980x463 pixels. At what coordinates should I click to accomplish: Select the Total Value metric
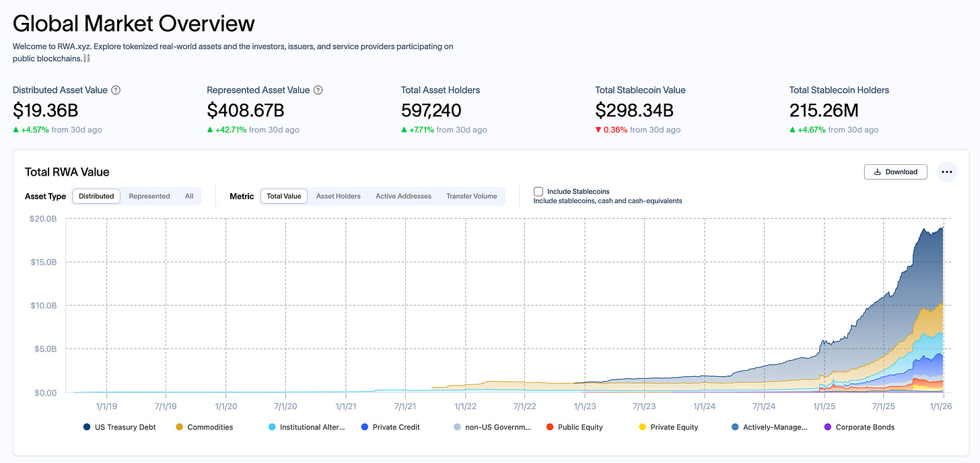click(284, 196)
